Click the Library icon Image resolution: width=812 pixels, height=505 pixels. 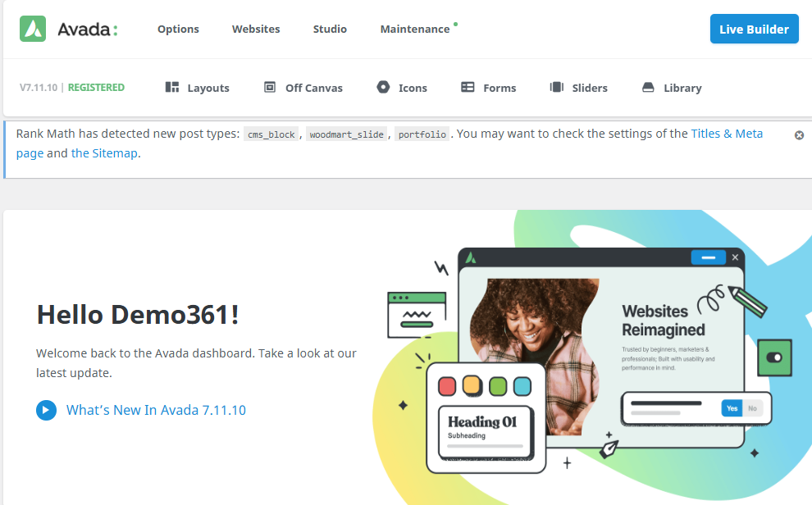point(648,87)
